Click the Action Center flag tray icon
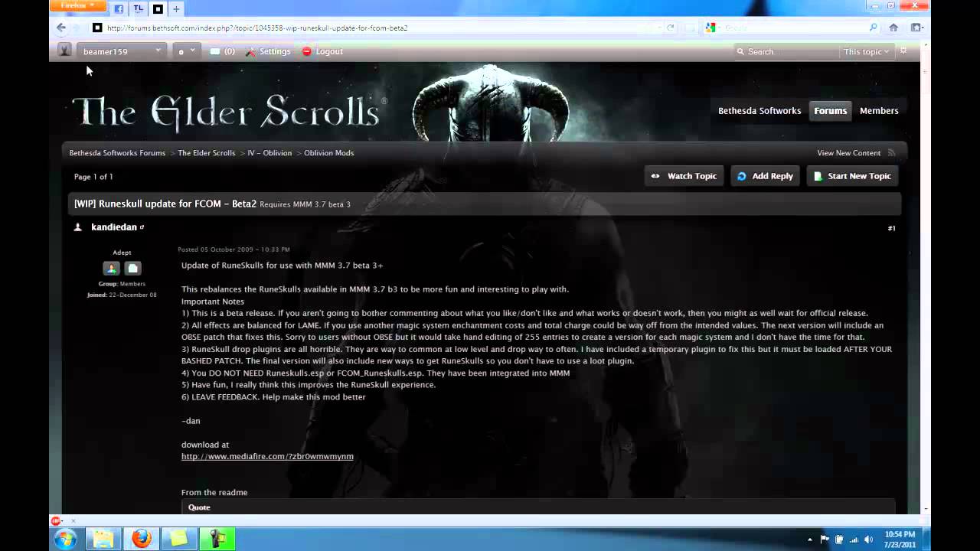Image resolution: width=980 pixels, height=551 pixels. pos(825,540)
